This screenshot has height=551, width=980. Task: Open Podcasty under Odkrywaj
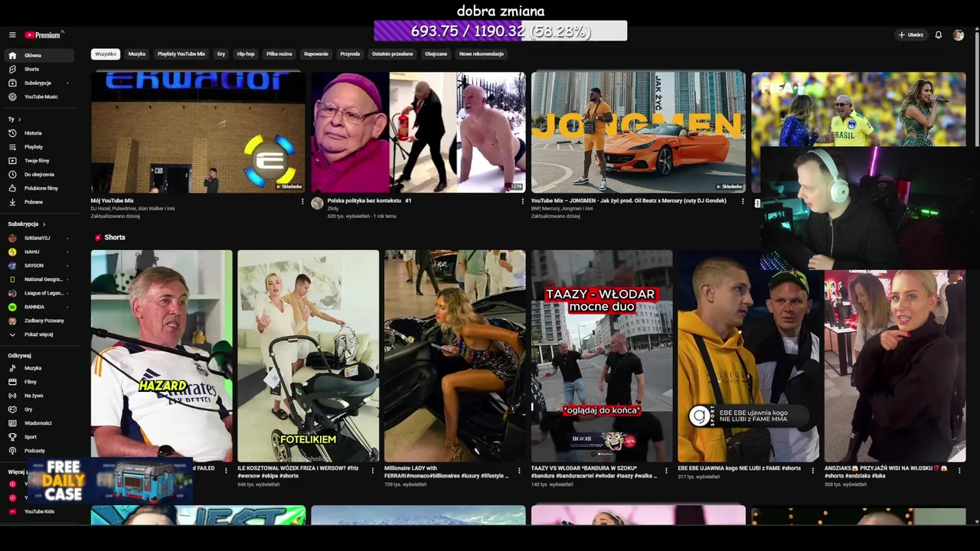click(40, 451)
